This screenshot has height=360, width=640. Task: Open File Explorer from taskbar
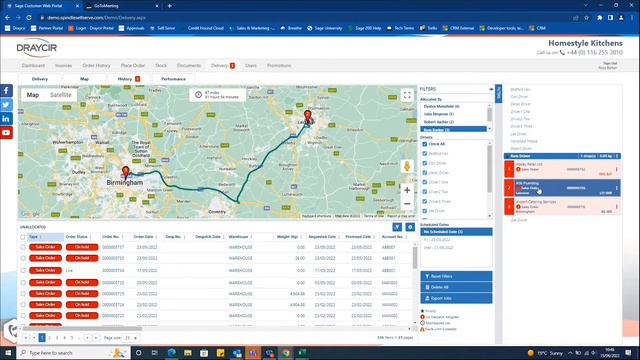(188, 353)
